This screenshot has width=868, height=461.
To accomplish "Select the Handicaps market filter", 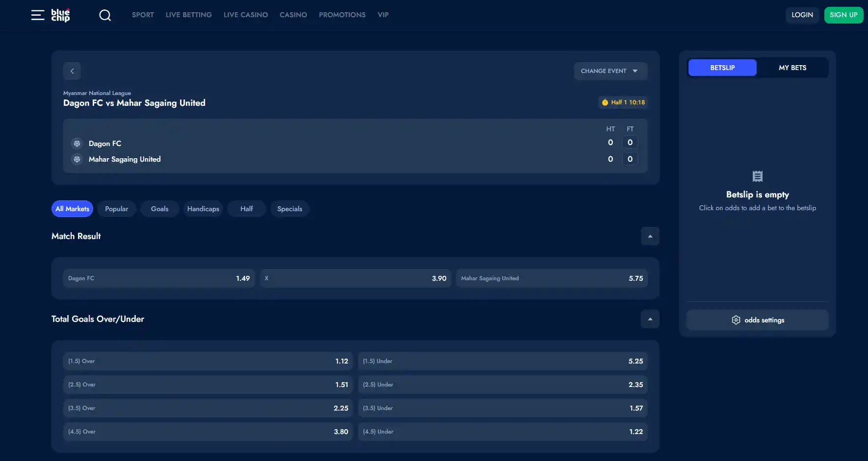I will click(203, 209).
